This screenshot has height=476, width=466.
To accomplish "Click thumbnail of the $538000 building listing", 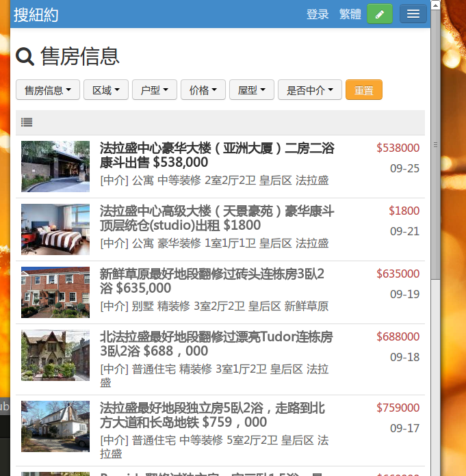I will click(55, 166).
